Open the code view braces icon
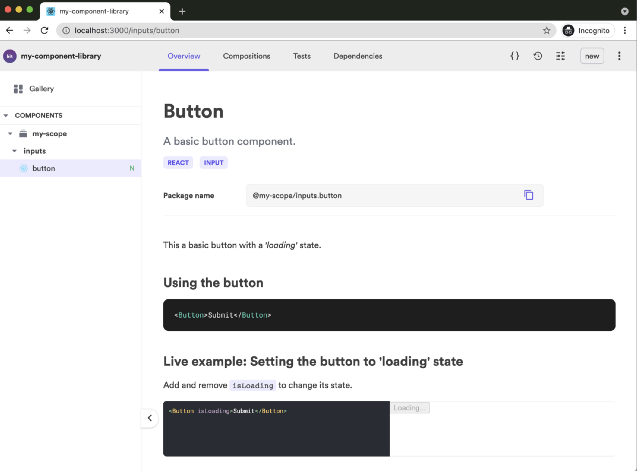Screen dimensions: 637x471 pos(515,56)
